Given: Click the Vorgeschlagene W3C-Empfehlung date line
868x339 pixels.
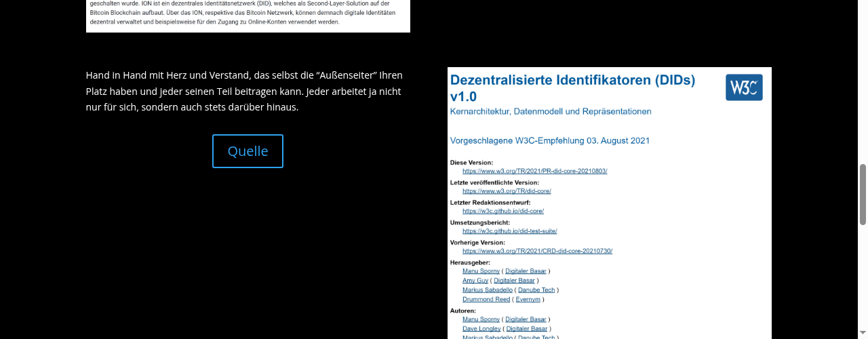Looking at the screenshot, I should coord(550,141).
